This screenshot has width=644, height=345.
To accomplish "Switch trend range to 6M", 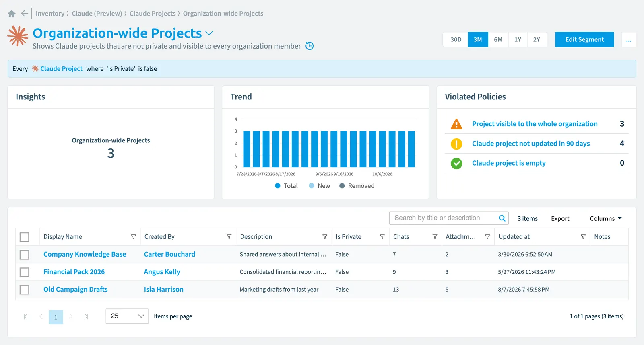I will pos(498,39).
